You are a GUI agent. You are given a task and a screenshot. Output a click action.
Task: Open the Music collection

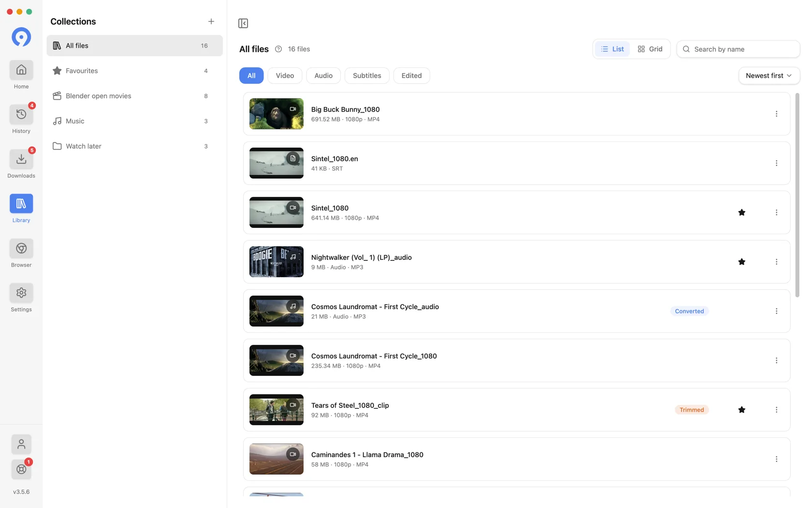click(x=134, y=121)
